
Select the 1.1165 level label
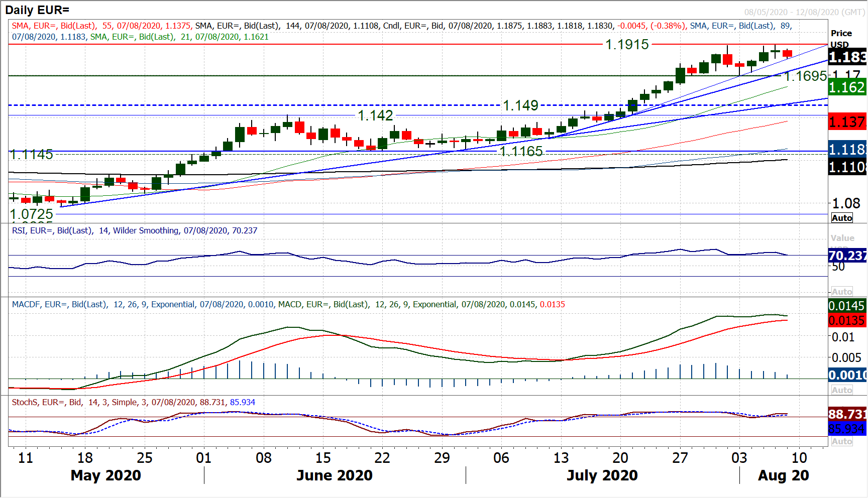[521, 151]
